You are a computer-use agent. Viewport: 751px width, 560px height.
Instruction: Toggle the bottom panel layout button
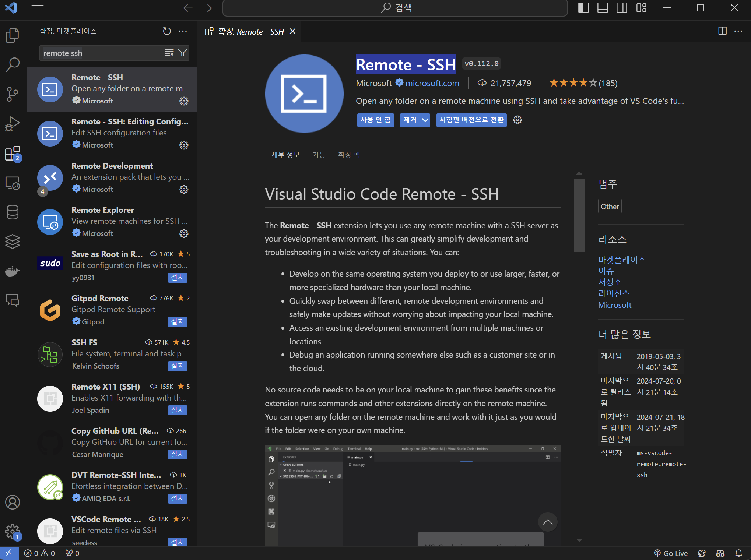coord(603,8)
